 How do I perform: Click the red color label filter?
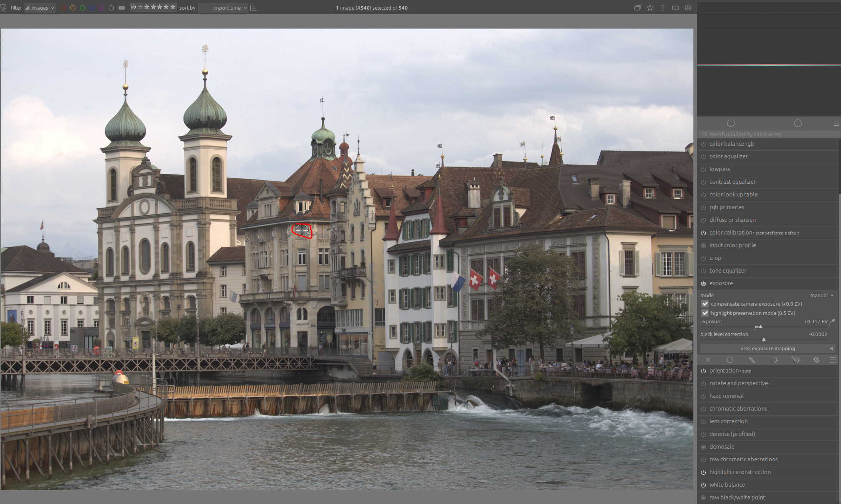coord(63,8)
